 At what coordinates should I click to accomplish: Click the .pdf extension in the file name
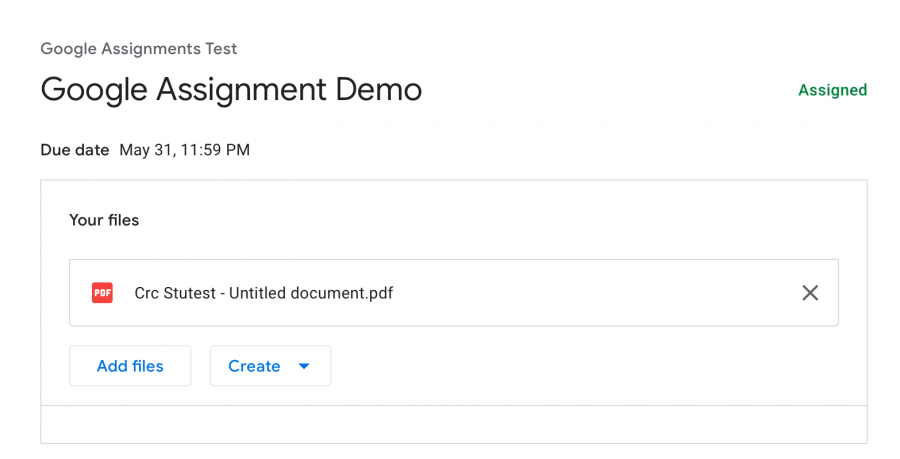tap(381, 293)
